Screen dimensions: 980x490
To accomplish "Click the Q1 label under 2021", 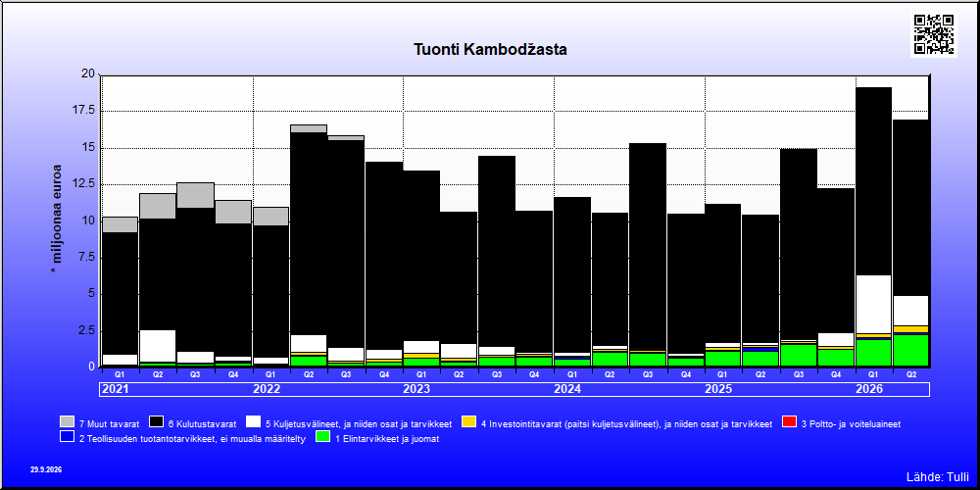I will click(x=120, y=374).
